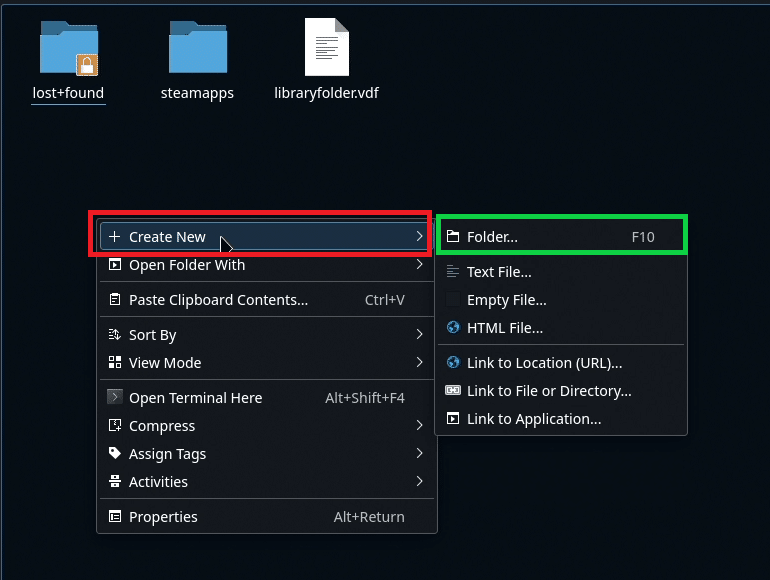Click the libraryfolder.vdf file name label
Viewport: 770px width, 580px height.
click(327, 93)
